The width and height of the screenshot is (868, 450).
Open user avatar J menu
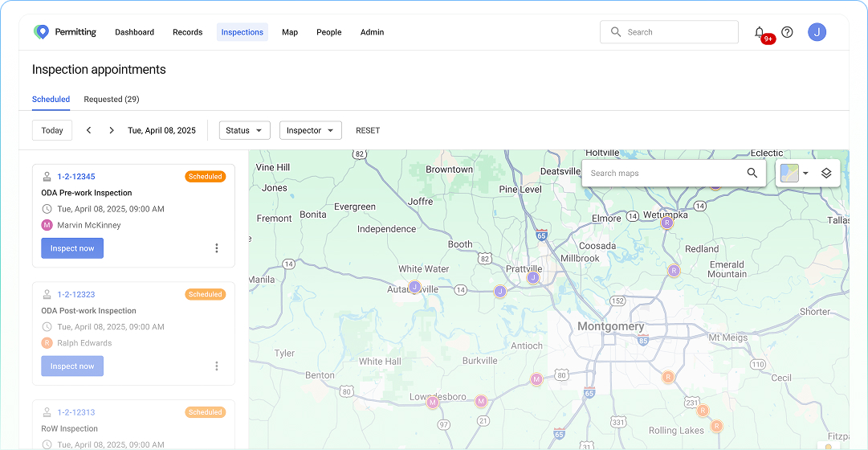click(x=817, y=32)
